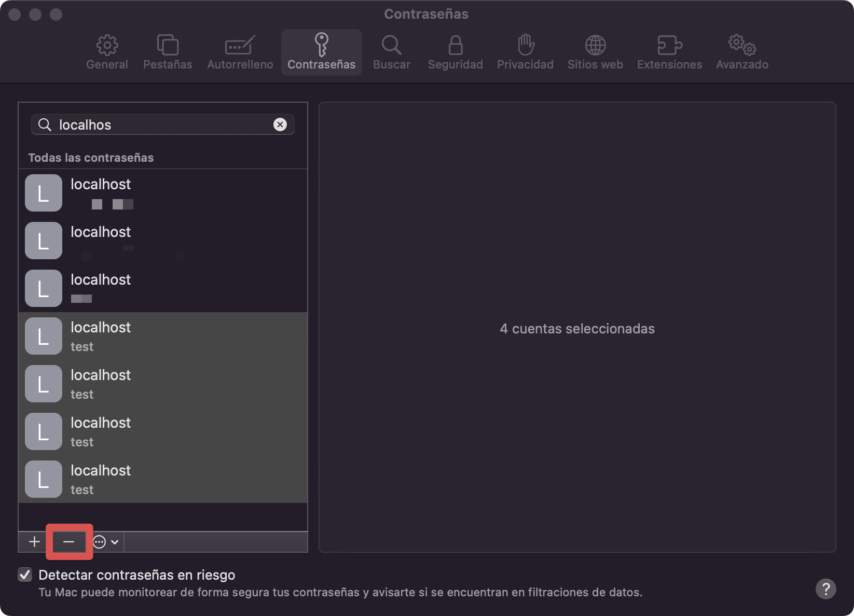Remove selected accounts with the minus button
Image resolution: width=854 pixels, height=616 pixels.
click(x=69, y=542)
